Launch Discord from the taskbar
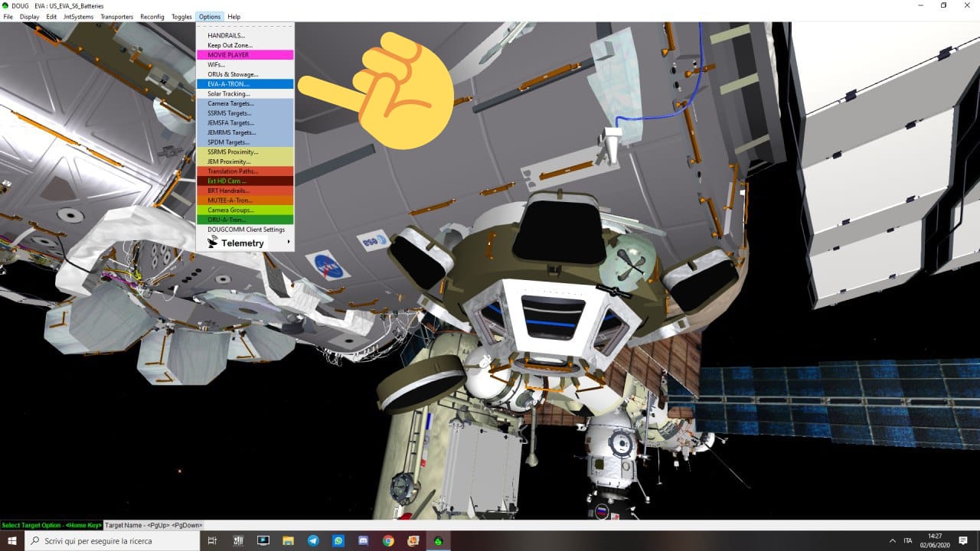The image size is (980, 551). tap(364, 541)
